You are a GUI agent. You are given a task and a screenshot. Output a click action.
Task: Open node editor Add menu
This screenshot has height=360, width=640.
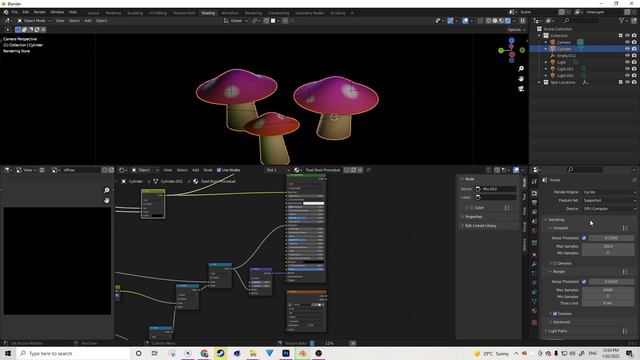[196, 170]
